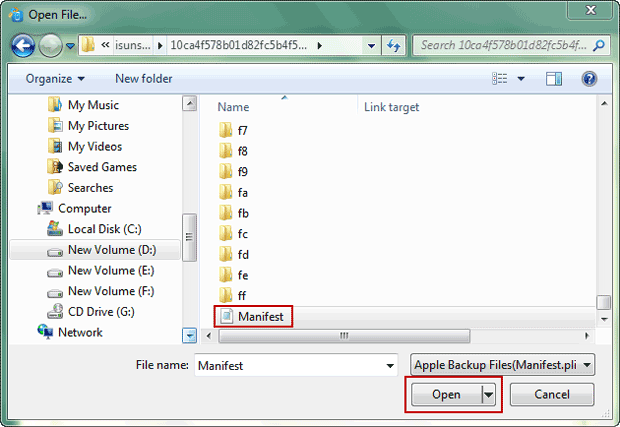Select Network in navigation pane
Screen dimensions: 620x427
80,332
